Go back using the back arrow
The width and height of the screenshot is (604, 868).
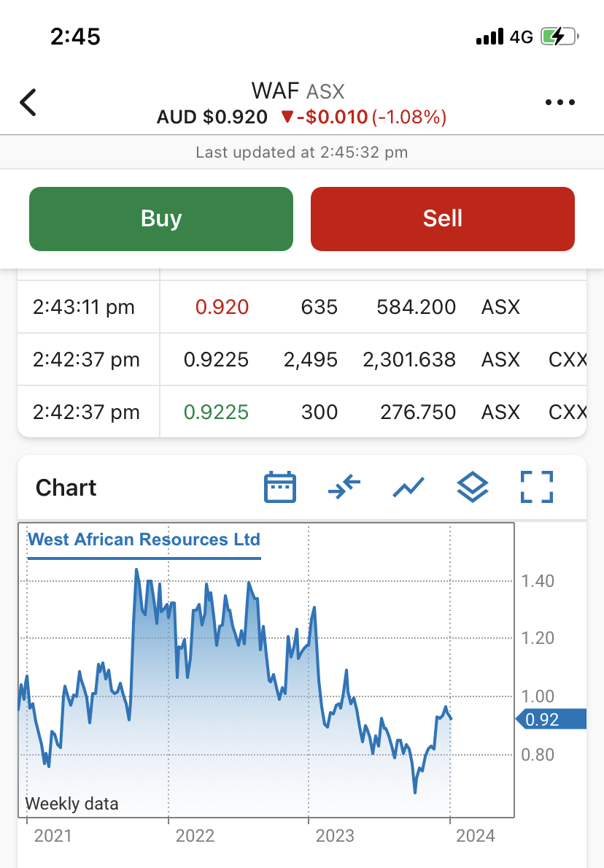(x=28, y=102)
